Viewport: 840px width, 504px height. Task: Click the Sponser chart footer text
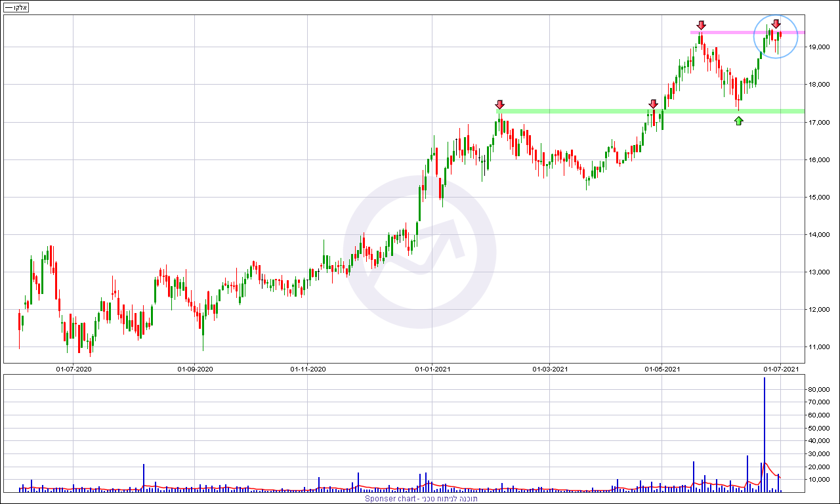421,499
